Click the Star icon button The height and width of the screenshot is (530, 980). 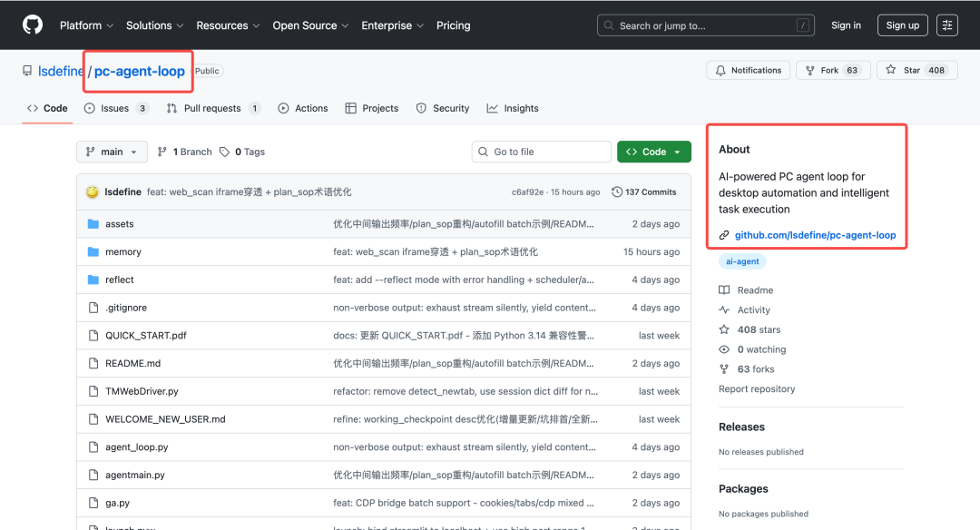pyautogui.click(x=891, y=71)
